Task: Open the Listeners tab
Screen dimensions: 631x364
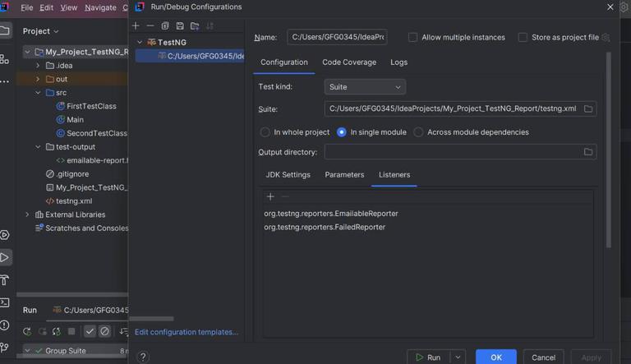Action: click(394, 175)
